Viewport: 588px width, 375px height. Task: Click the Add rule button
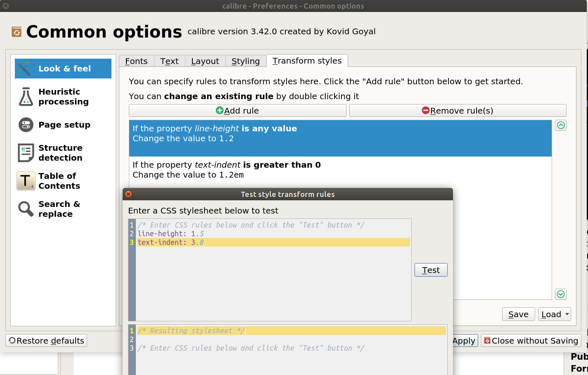click(x=237, y=111)
